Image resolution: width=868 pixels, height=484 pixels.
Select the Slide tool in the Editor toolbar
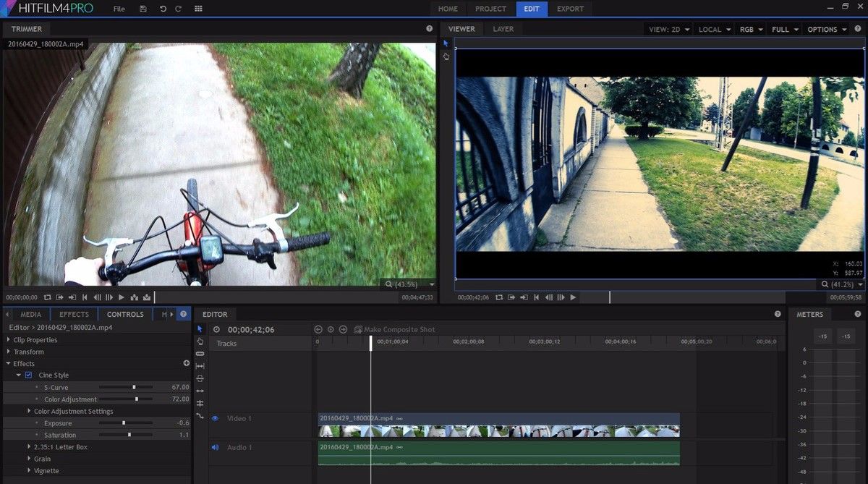[200, 378]
